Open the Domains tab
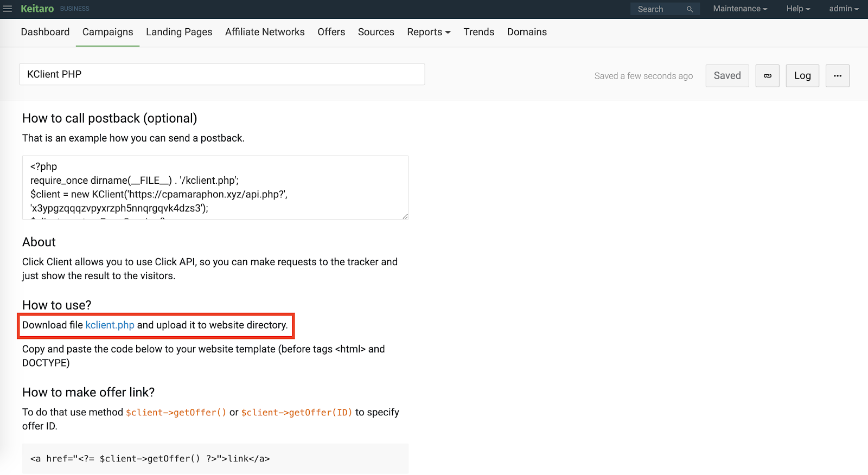This screenshot has width=868, height=475. (527, 32)
